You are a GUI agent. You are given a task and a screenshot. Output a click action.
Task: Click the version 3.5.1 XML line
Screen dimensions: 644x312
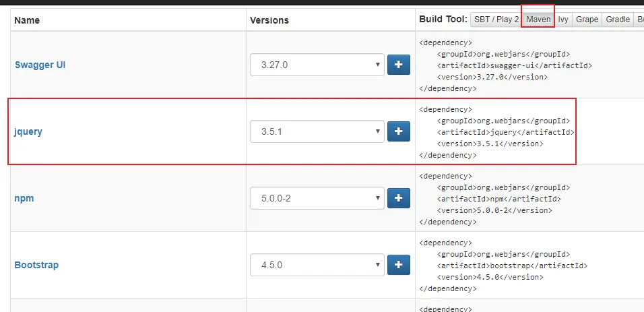(x=490, y=144)
